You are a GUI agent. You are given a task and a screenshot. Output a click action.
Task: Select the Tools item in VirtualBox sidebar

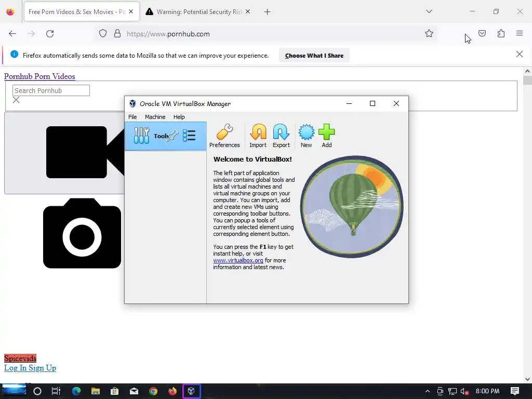[x=166, y=136]
